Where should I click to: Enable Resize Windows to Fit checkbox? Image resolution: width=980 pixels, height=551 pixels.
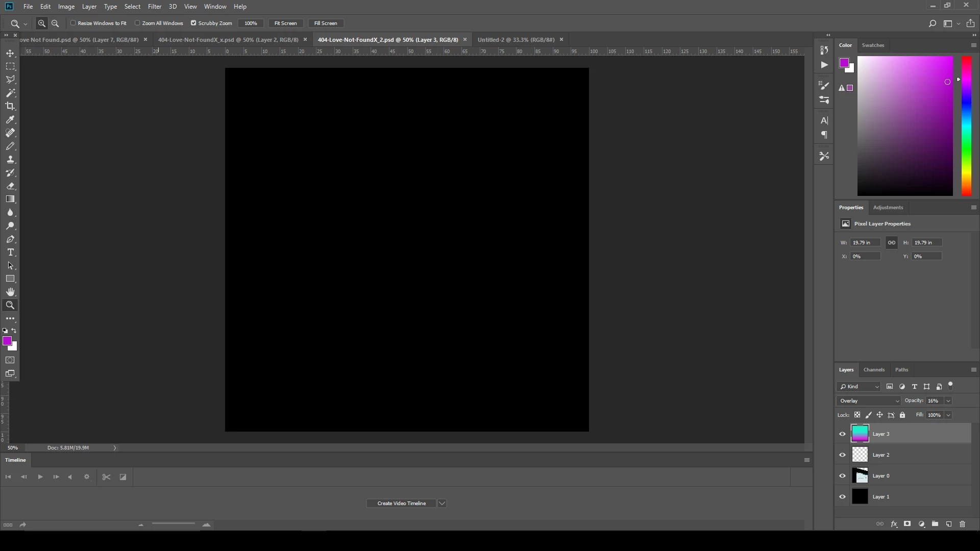pyautogui.click(x=73, y=23)
